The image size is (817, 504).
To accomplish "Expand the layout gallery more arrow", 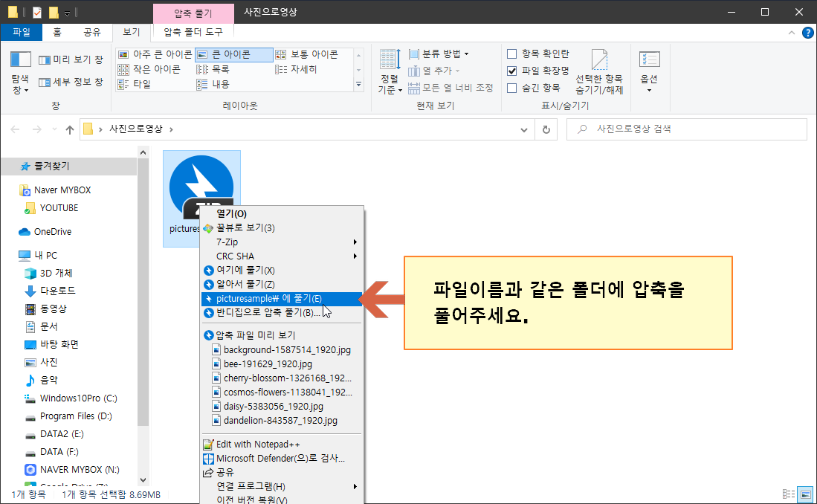I will pos(358,85).
